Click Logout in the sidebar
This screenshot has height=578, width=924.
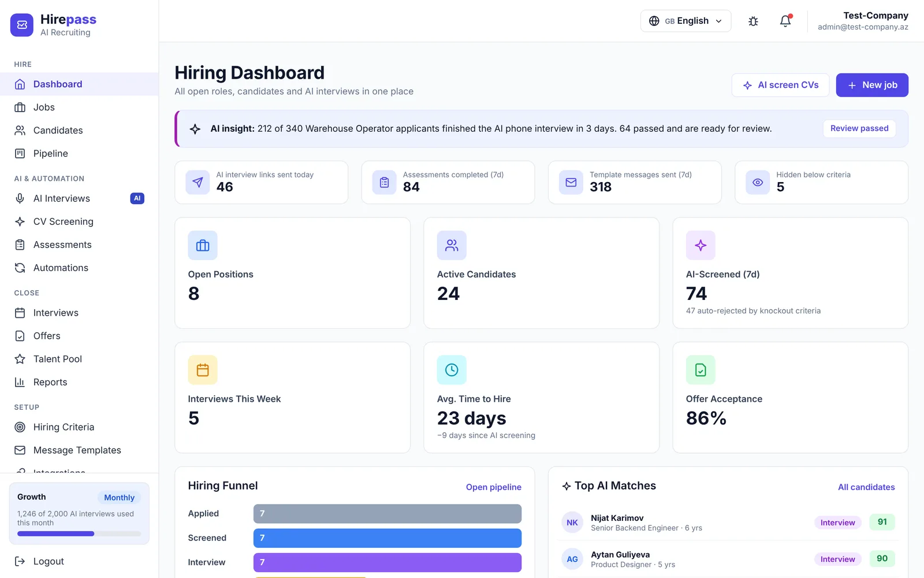tap(79, 561)
